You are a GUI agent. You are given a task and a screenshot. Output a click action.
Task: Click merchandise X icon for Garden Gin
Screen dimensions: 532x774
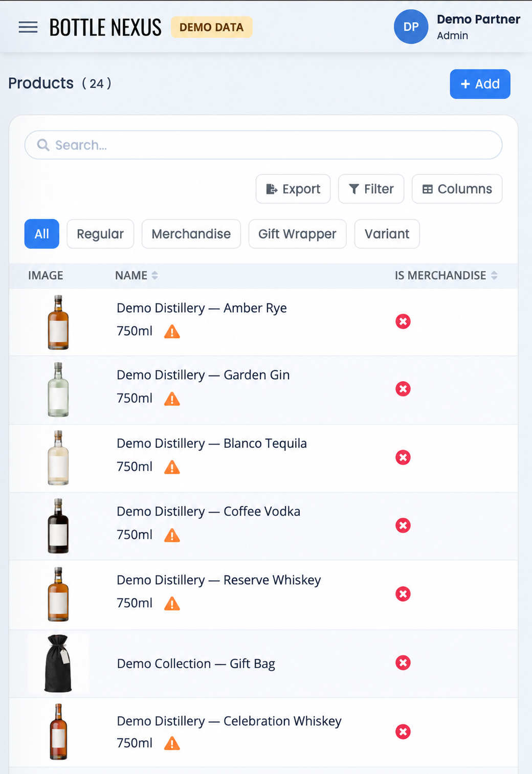tap(403, 389)
